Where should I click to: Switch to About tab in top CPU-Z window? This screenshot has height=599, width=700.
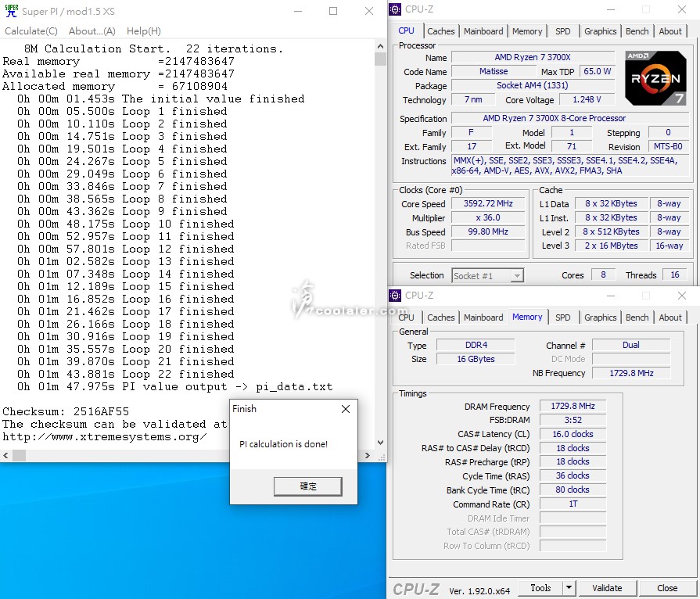point(670,31)
